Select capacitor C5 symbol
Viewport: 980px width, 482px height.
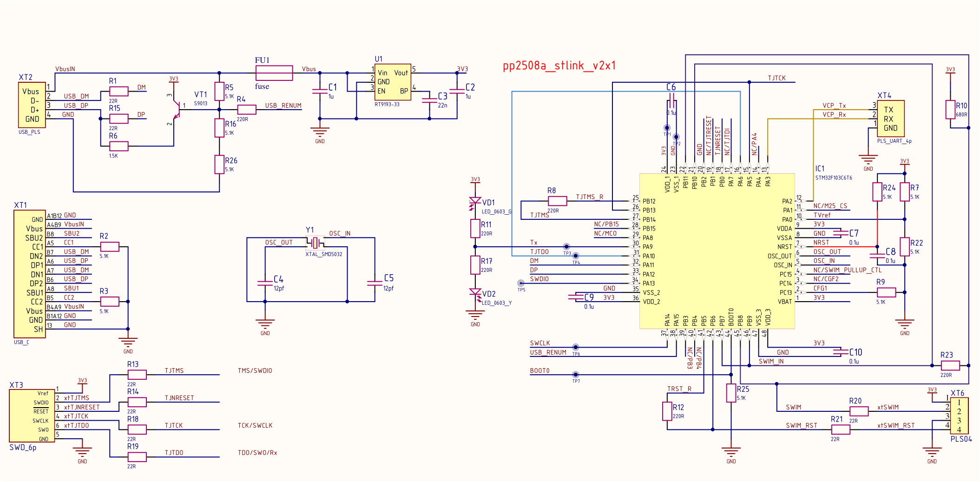pyautogui.click(x=375, y=283)
